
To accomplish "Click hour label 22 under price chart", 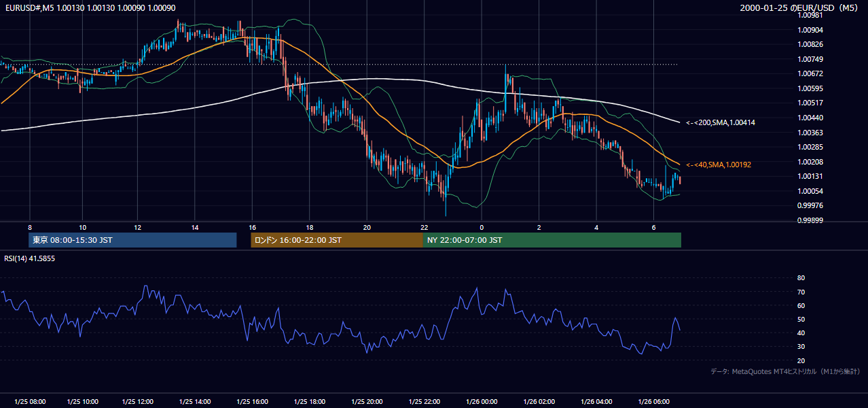I will [424, 227].
